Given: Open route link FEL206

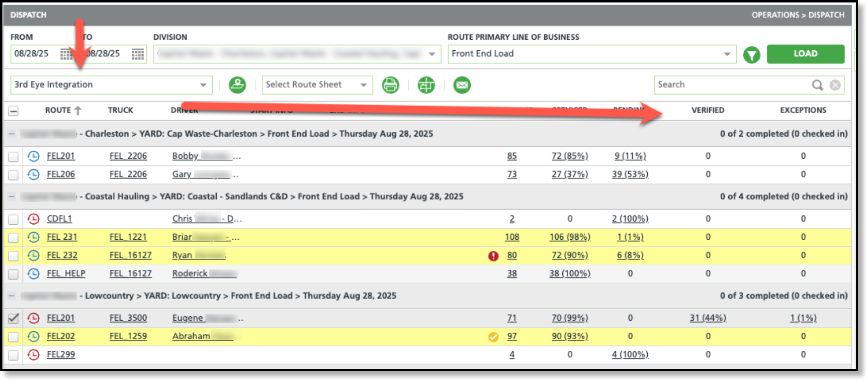Looking at the screenshot, I should pyautogui.click(x=61, y=174).
